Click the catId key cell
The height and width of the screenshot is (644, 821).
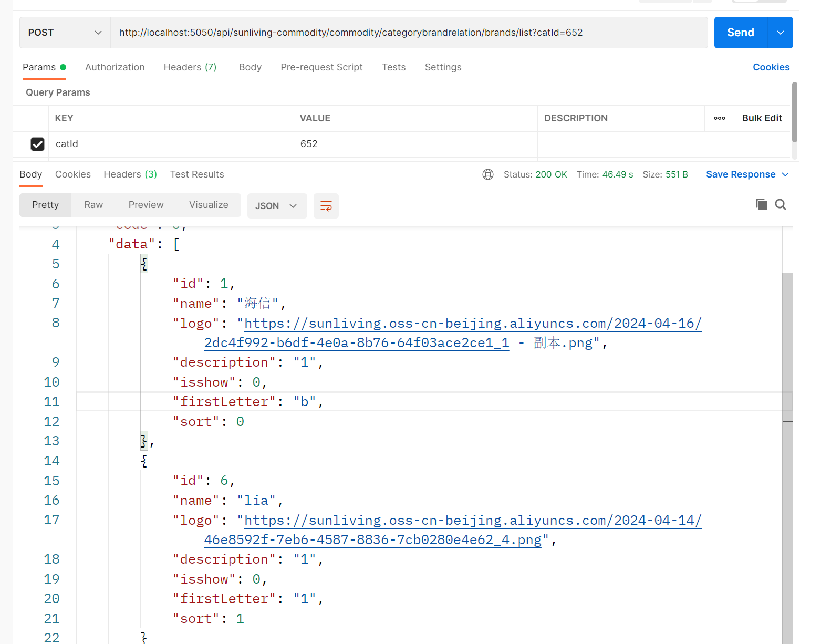pos(171,144)
